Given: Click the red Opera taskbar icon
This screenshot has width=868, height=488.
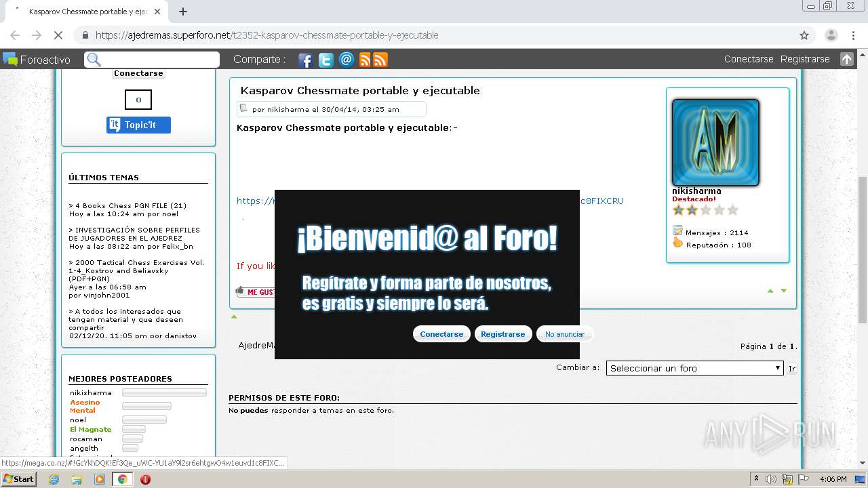Looking at the screenshot, I should pyautogui.click(x=145, y=479).
